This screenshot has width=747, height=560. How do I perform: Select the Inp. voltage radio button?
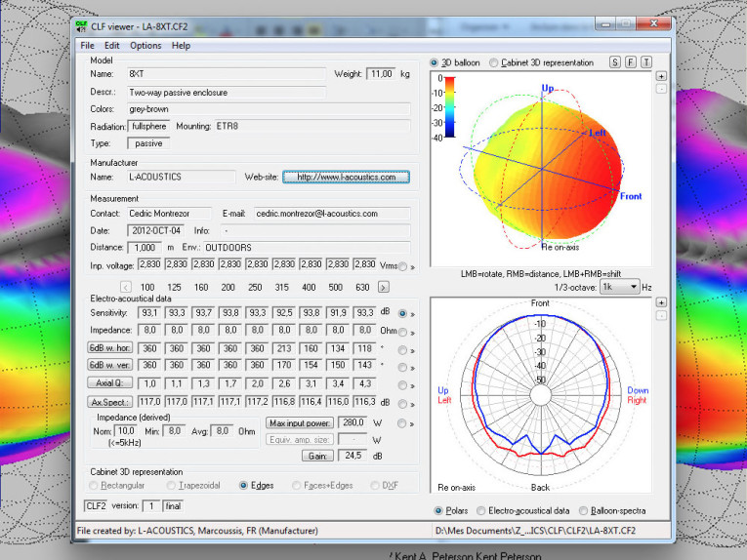[x=402, y=266]
